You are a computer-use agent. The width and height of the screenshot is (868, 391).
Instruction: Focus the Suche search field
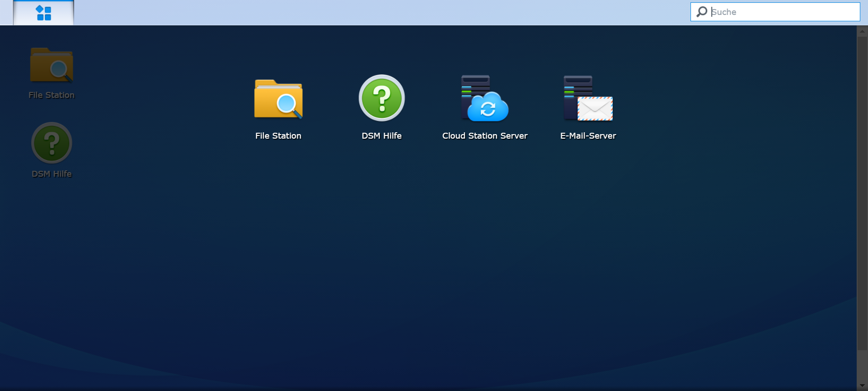click(x=775, y=12)
